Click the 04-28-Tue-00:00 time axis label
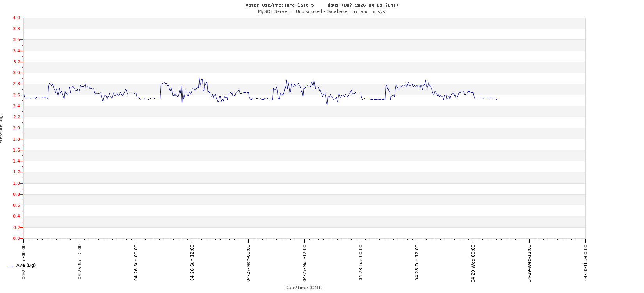Screen dimensions: 644x293 coord(361,262)
